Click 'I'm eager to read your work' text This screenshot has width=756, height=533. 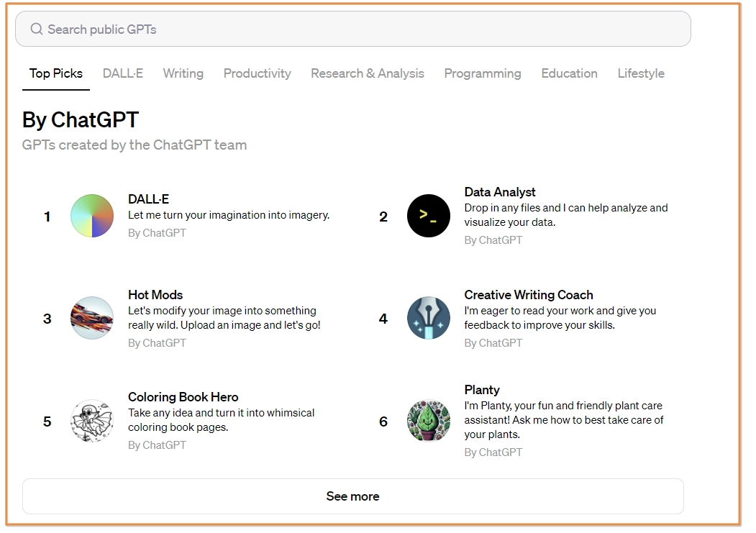click(560, 318)
